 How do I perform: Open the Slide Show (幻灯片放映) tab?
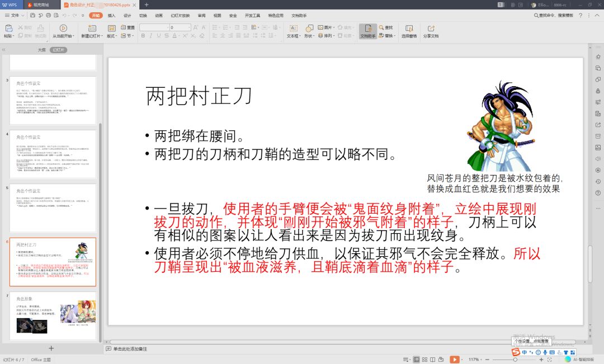[180, 16]
